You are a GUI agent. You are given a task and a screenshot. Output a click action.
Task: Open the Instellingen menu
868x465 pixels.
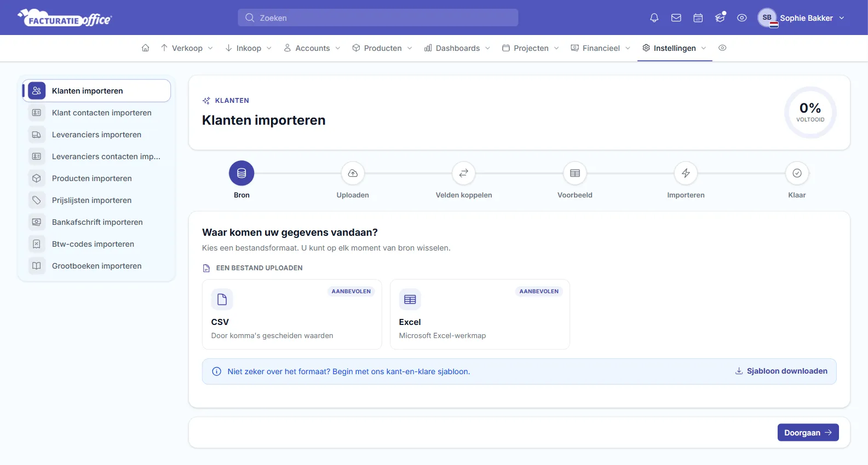point(675,48)
